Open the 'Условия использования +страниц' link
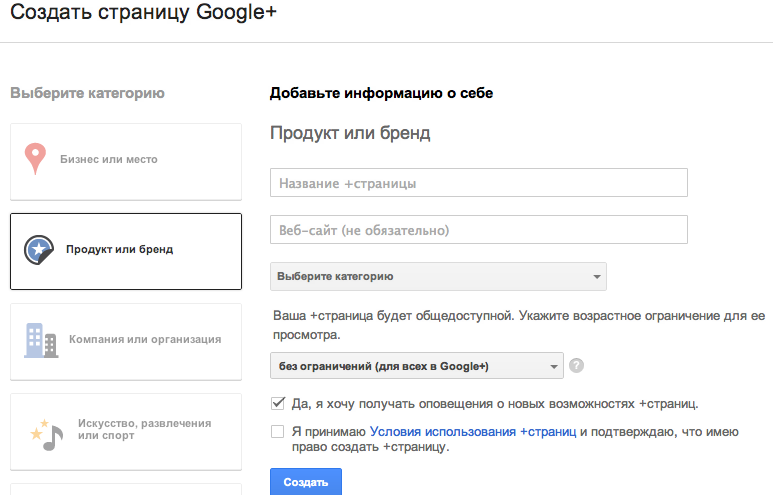The height and width of the screenshot is (495, 773). click(473, 432)
